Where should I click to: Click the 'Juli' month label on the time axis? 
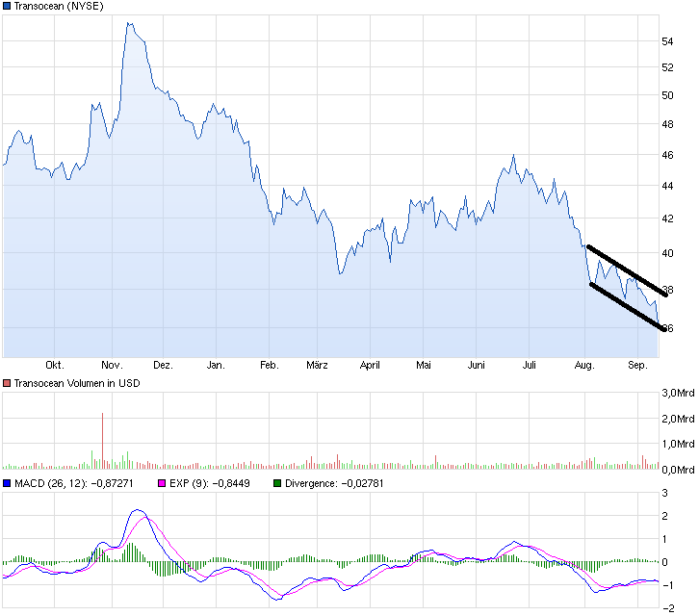coord(529,366)
